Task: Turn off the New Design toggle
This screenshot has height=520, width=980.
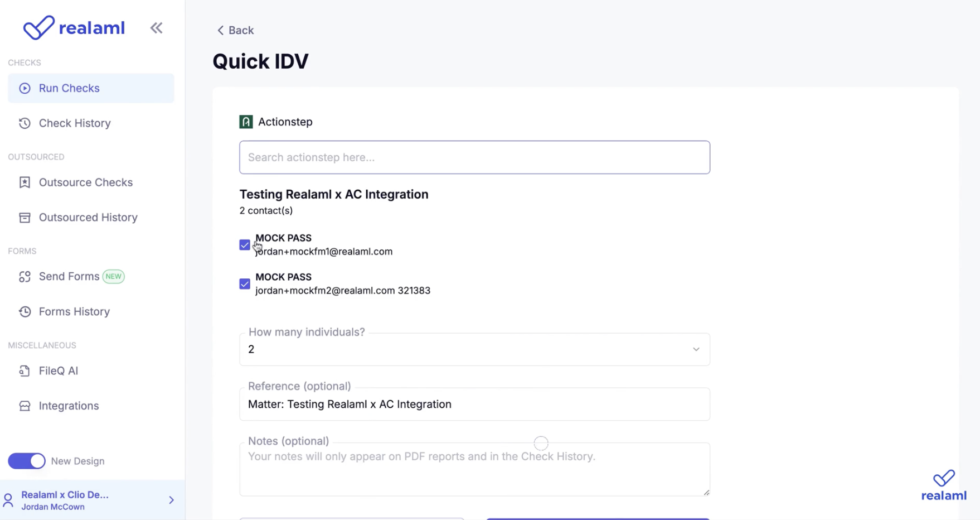Action: pyautogui.click(x=27, y=461)
